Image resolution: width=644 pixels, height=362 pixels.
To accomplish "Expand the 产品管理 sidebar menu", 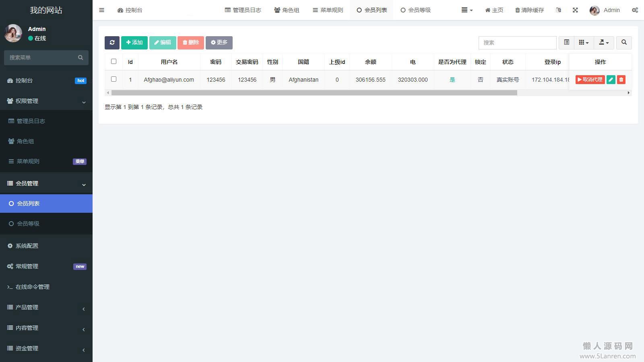I will point(46,307).
